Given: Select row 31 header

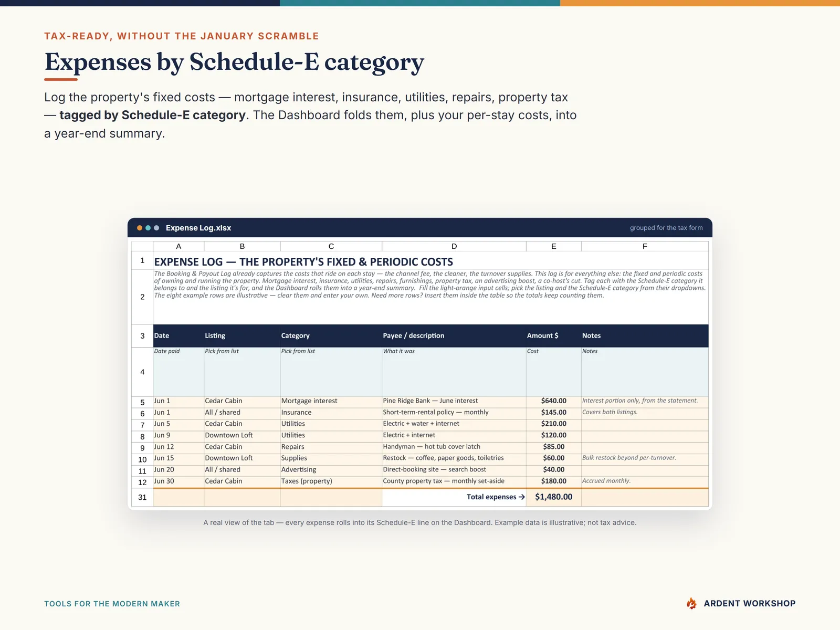Looking at the screenshot, I should click(142, 497).
